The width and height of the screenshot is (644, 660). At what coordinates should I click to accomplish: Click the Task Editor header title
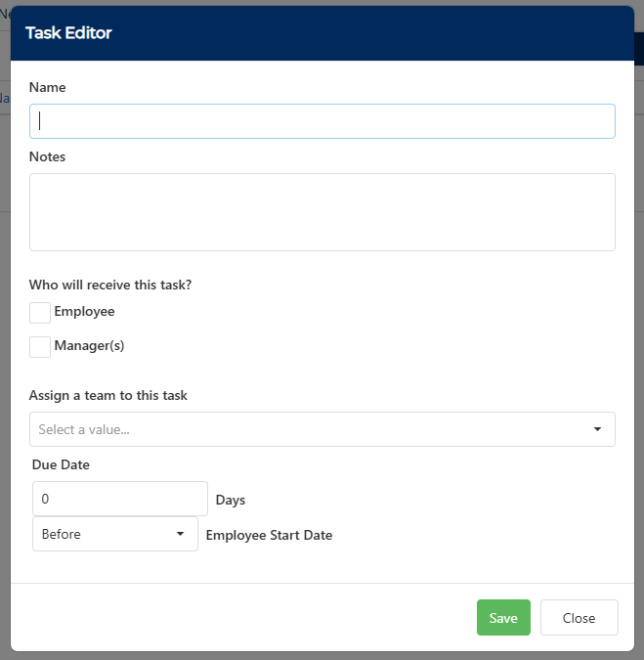click(68, 33)
